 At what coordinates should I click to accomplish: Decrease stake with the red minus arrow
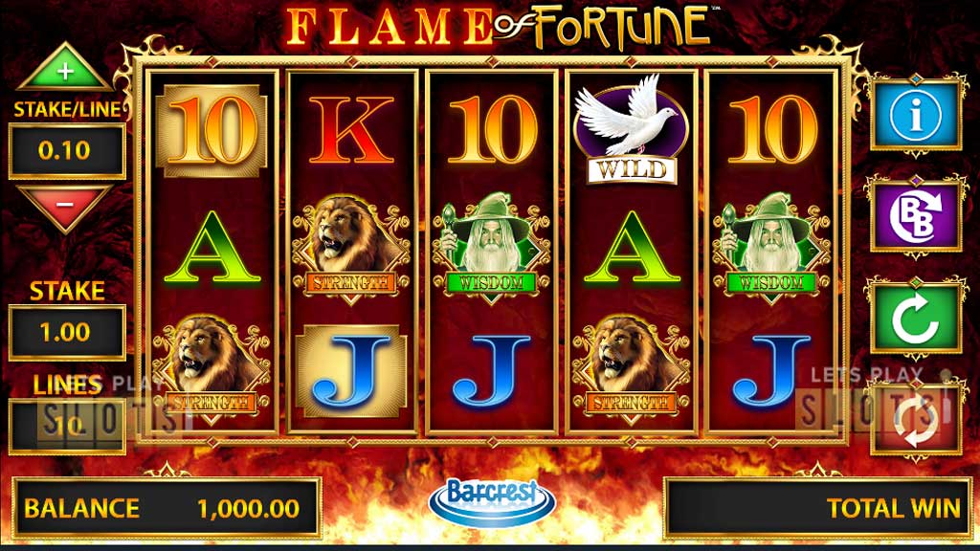[65, 208]
